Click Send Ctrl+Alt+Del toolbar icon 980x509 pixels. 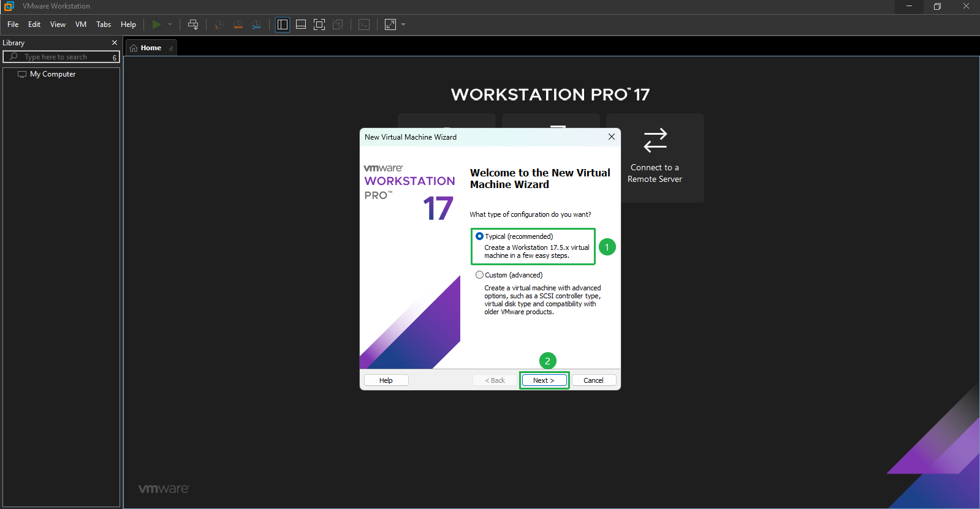point(193,25)
